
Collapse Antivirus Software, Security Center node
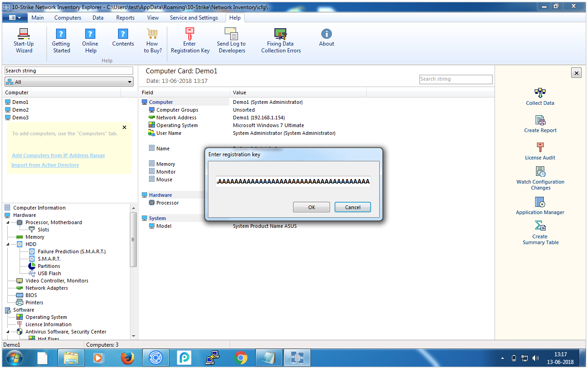(8, 332)
